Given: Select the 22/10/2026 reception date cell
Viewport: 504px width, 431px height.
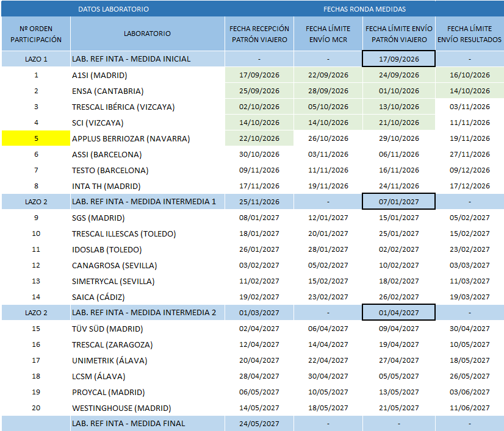Looking at the screenshot, I should [259, 138].
